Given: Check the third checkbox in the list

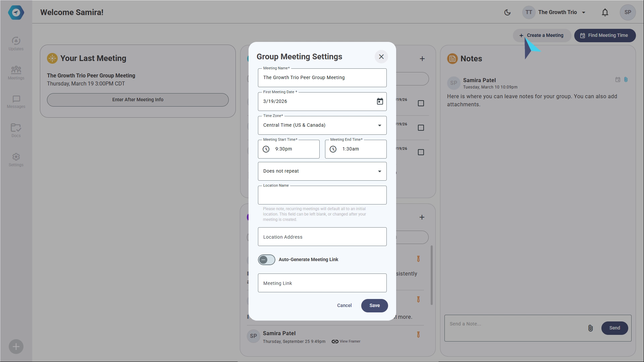Looking at the screenshot, I should pyautogui.click(x=421, y=152).
